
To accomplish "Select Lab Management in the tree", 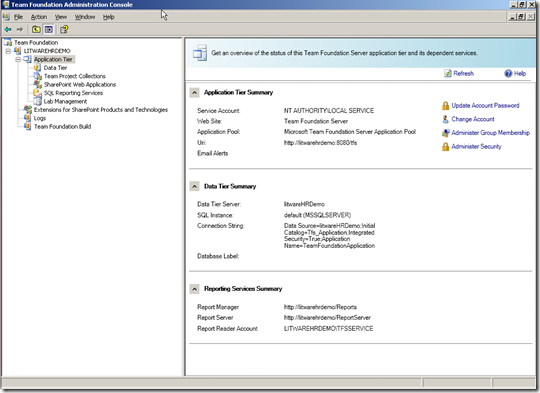I will (x=65, y=101).
